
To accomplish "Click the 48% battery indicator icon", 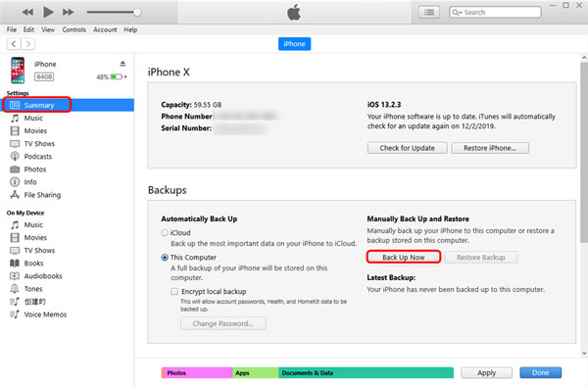I will pos(117,76).
